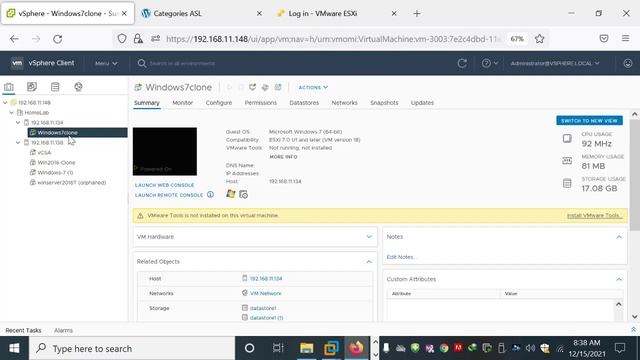Click the Windows guest OS flag icon
Viewport: 640px width, 360px height.
(231, 194)
